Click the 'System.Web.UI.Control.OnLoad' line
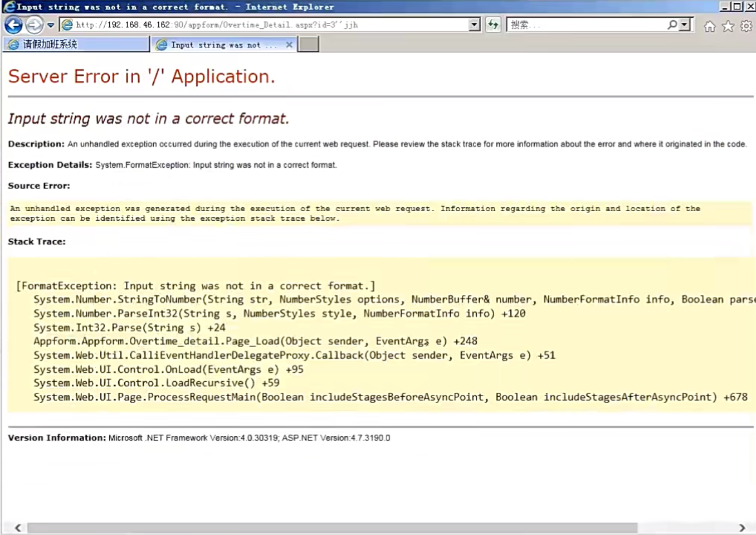Screen dimensions: 756x535 tap(168, 369)
